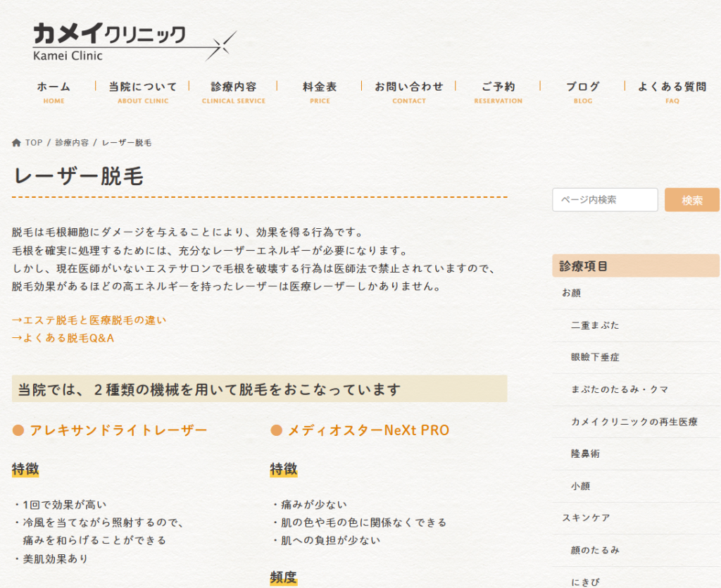Select お問い合わせ in the navigation
Screen dimensions: 721x588
(x=409, y=91)
